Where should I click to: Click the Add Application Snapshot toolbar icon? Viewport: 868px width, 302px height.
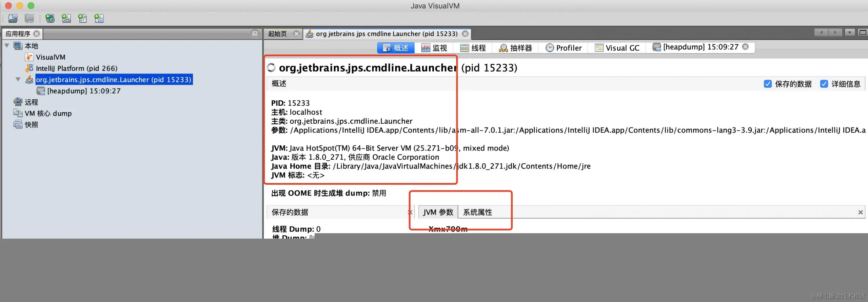pyautogui.click(x=99, y=18)
